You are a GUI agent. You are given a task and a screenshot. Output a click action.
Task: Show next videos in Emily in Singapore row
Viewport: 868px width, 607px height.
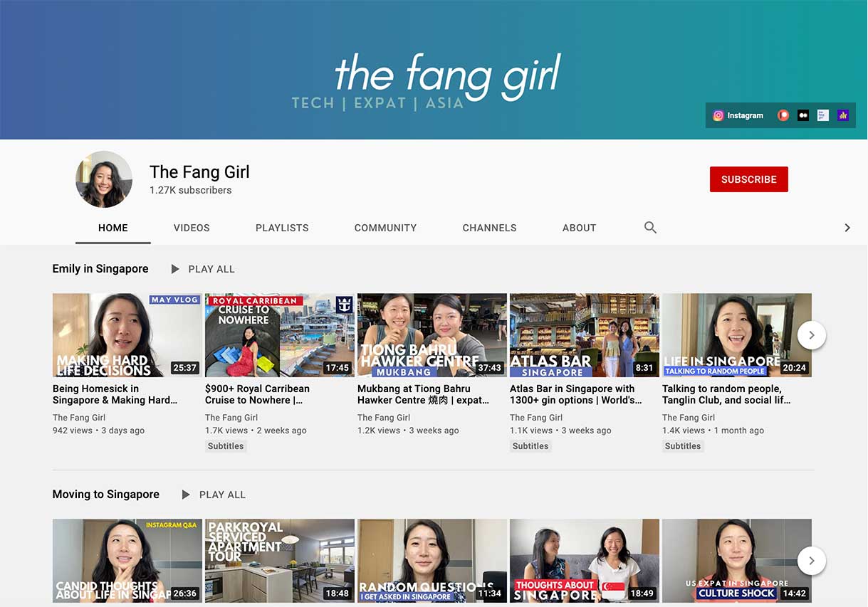coord(811,335)
